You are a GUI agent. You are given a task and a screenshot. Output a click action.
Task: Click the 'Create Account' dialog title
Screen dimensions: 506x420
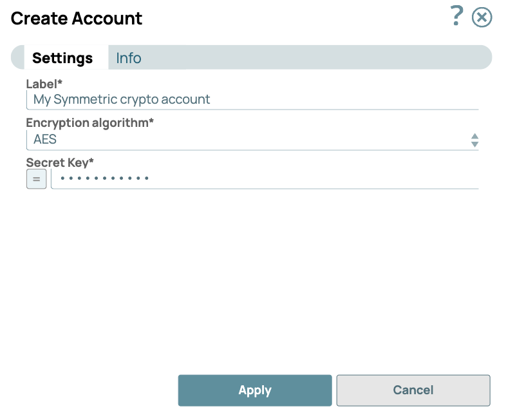[x=77, y=18]
